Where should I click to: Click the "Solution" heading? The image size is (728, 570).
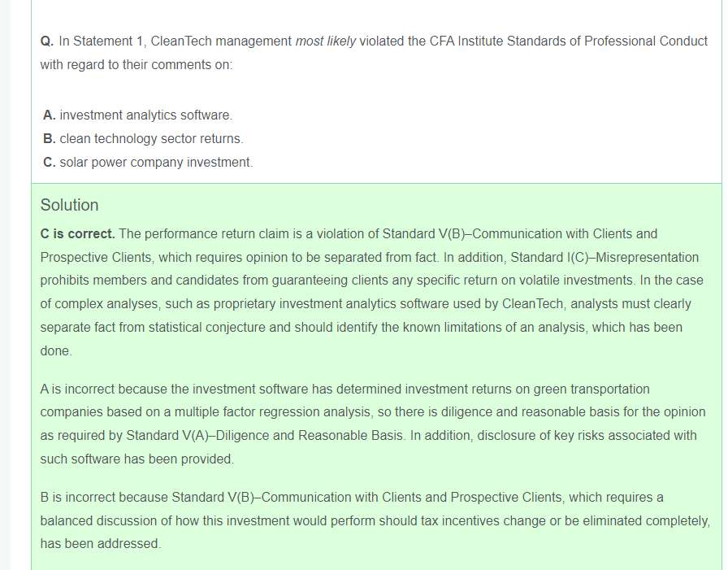click(x=70, y=205)
